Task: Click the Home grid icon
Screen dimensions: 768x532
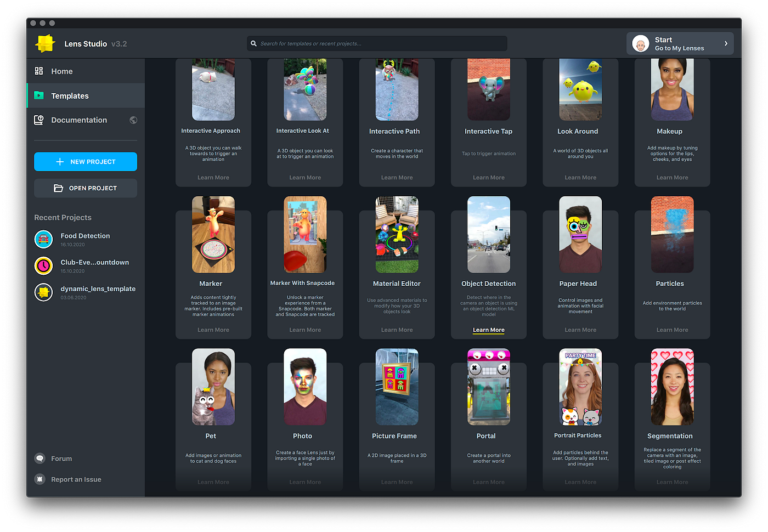Action: click(39, 71)
